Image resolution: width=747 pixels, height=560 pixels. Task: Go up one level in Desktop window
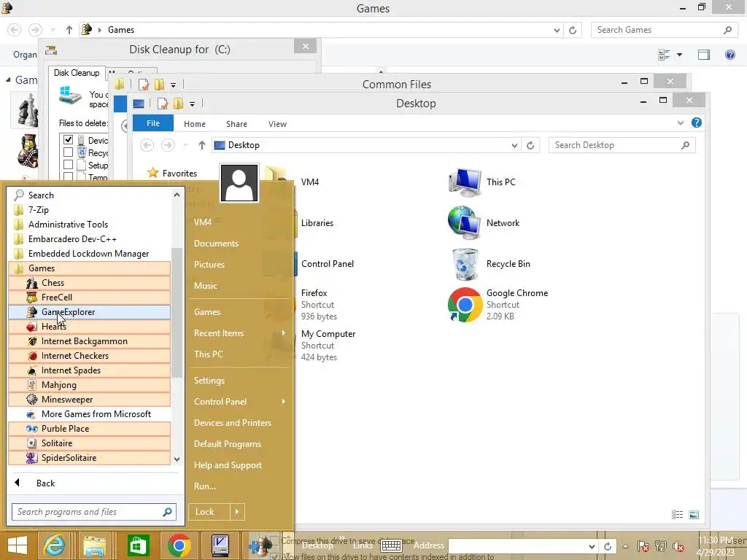[x=201, y=145]
